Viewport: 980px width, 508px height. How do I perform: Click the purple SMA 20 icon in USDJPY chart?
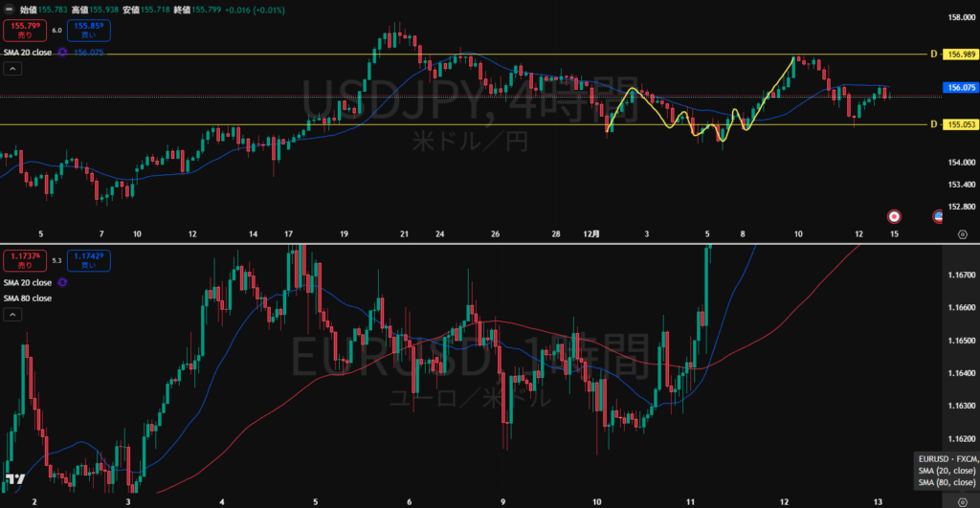tap(62, 53)
